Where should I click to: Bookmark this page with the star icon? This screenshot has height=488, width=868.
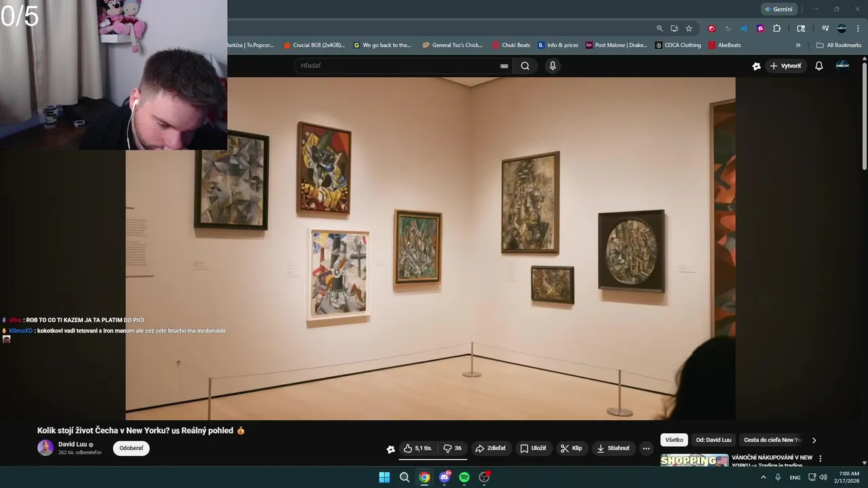coord(689,28)
